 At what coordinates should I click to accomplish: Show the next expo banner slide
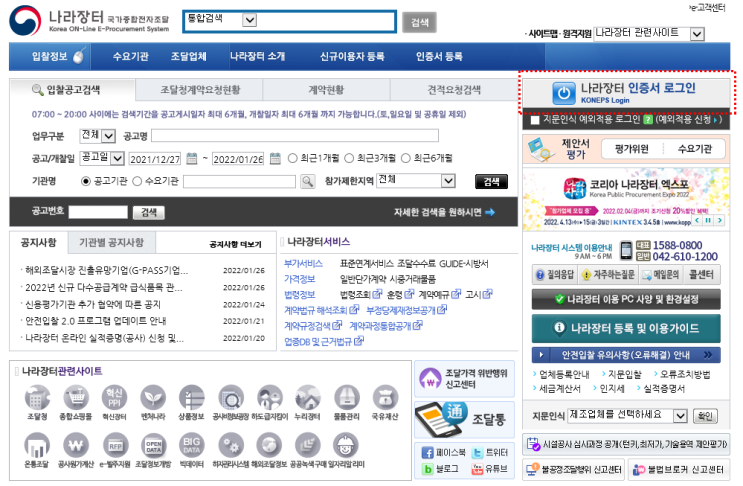720,220
